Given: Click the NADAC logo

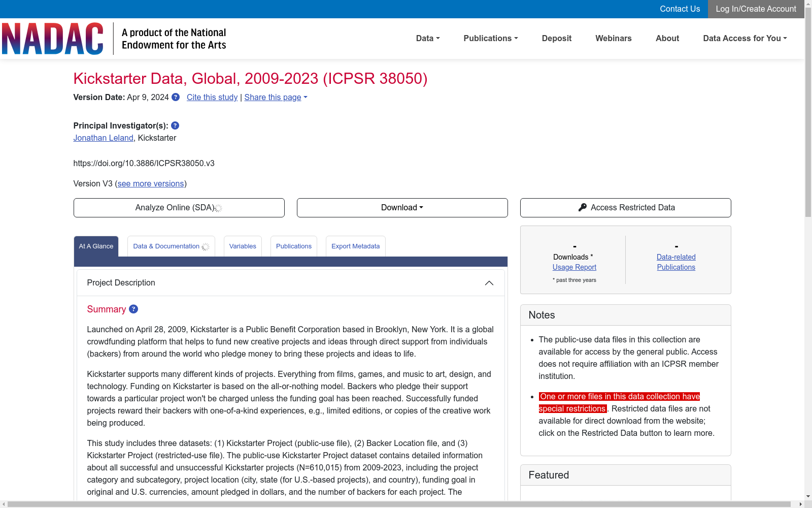Looking at the screenshot, I should pos(53,39).
